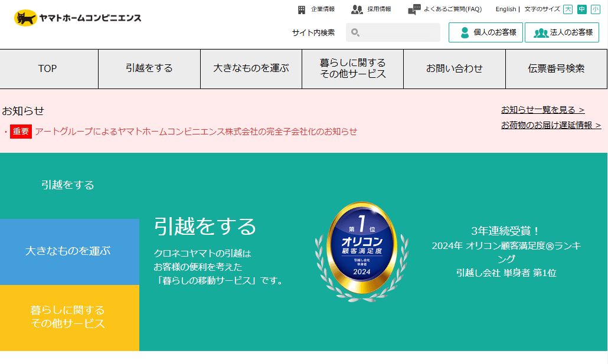
Task: Click the red 重要 badge
Action: (21, 132)
